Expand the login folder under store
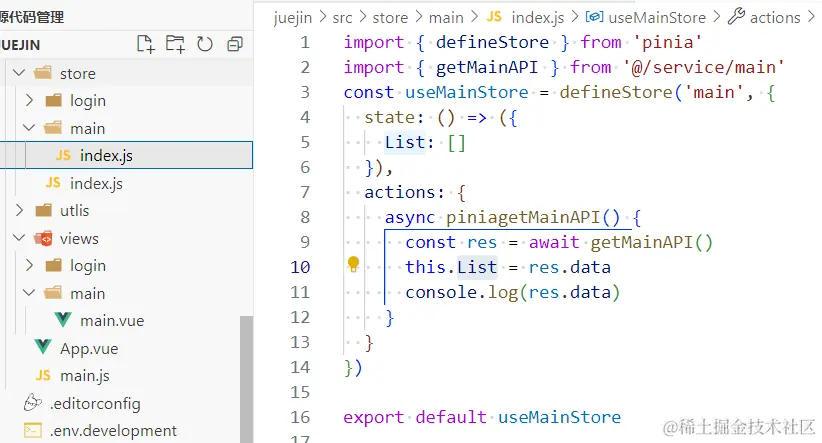 point(29,100)
